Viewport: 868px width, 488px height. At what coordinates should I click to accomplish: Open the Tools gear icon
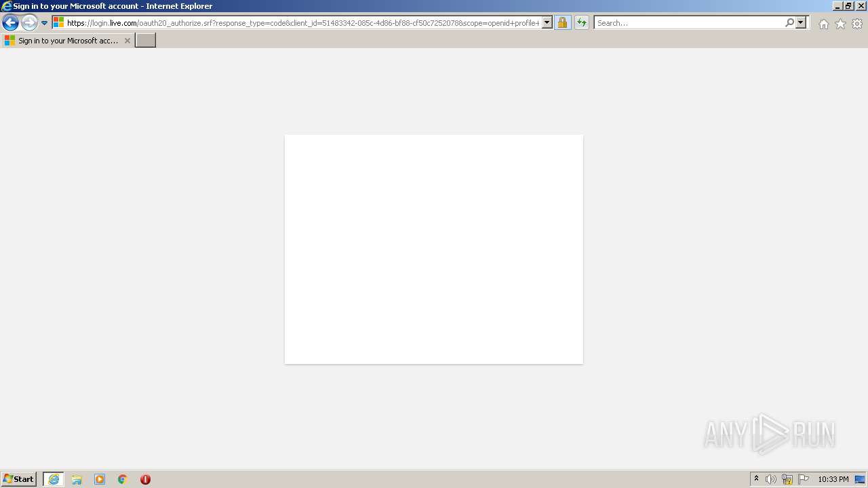tap(857, 24)
